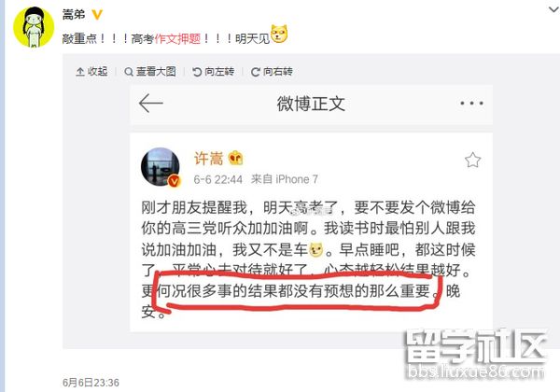Click the membership crown badge beside 许嵩
This screenshot has width=560, height=392.
[236, 158]
